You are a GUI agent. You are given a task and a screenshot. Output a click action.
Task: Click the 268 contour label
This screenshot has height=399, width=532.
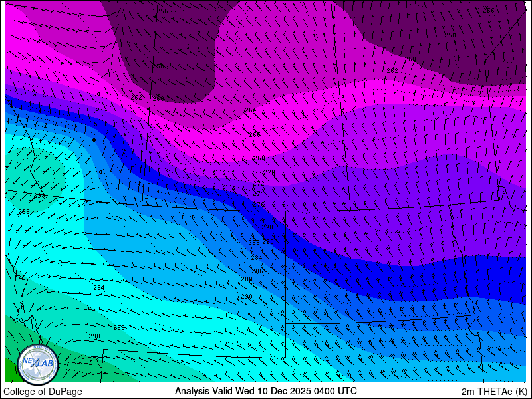(259, 158)
